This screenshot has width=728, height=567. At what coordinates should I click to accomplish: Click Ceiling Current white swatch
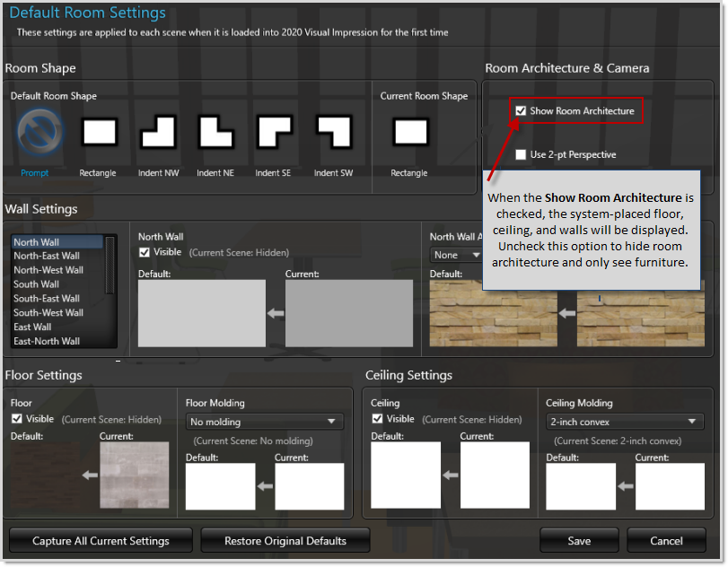(495, 475)
